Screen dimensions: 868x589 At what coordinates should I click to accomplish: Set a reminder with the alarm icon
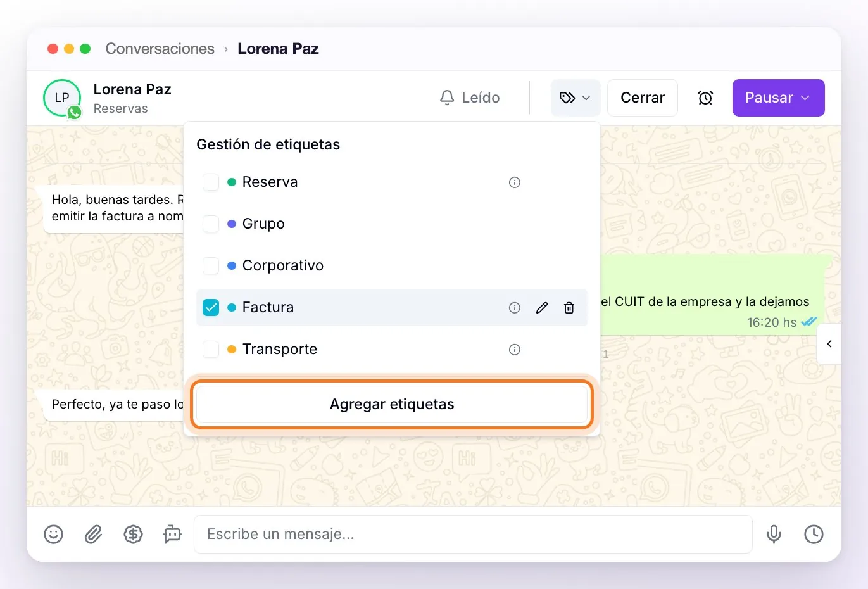pos(705,98)
